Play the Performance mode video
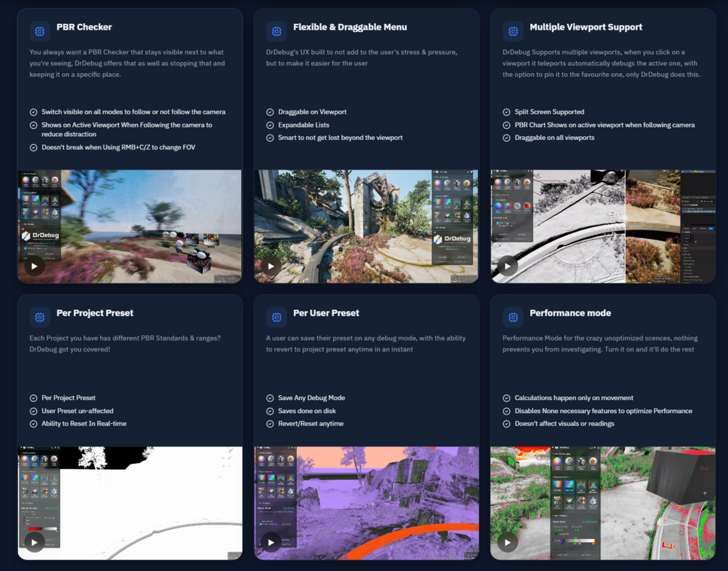 point(508,542)
